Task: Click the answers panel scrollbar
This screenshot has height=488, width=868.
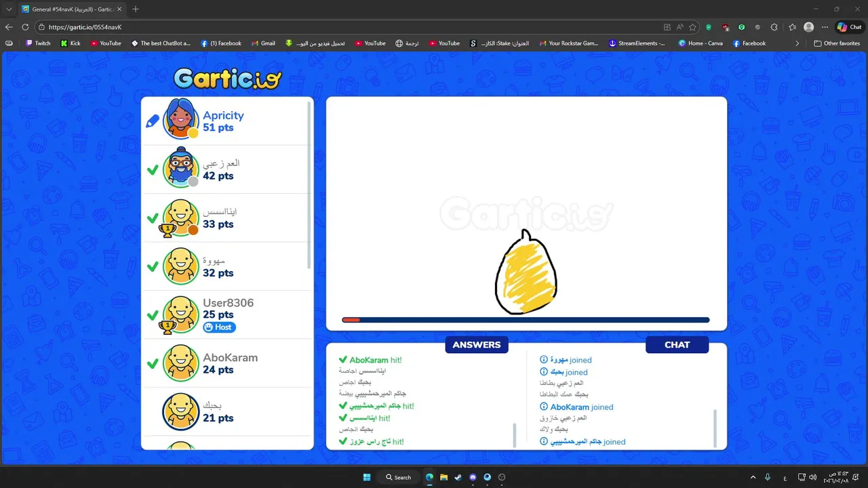Action: [x=514, y=435]
